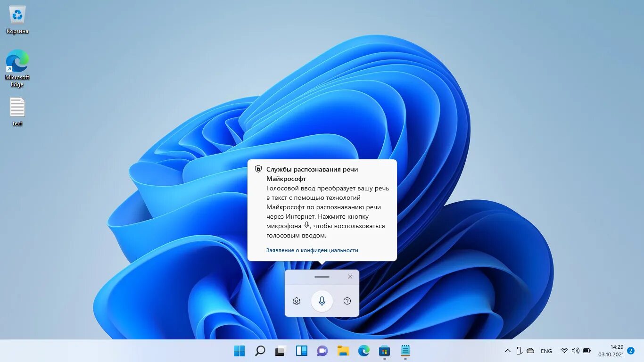Click the USB safely remove tray icon
The image size is (644, 362).
(519, 351)
